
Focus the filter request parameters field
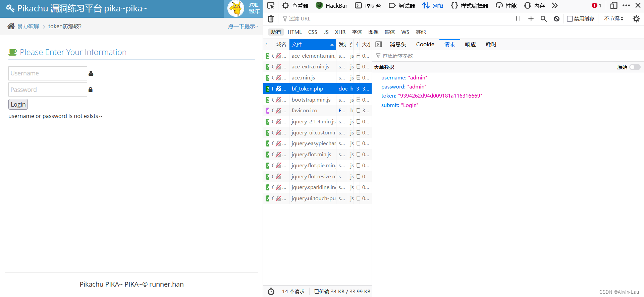508,56
